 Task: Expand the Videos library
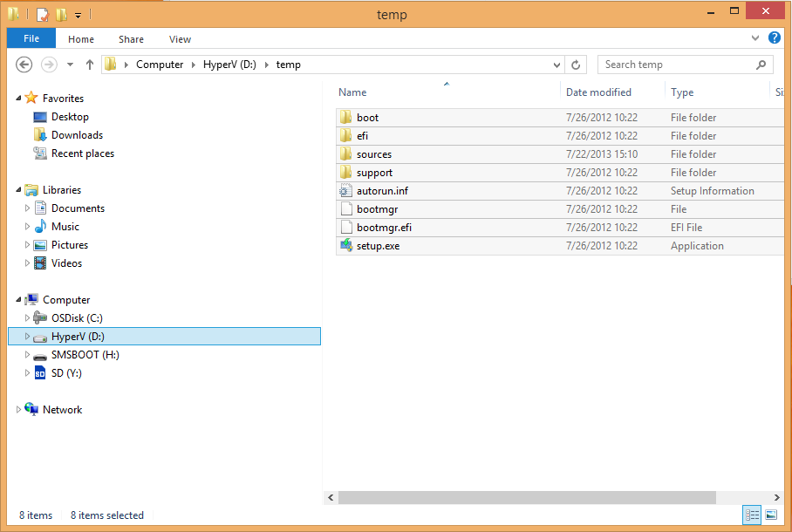pos(27,263)
